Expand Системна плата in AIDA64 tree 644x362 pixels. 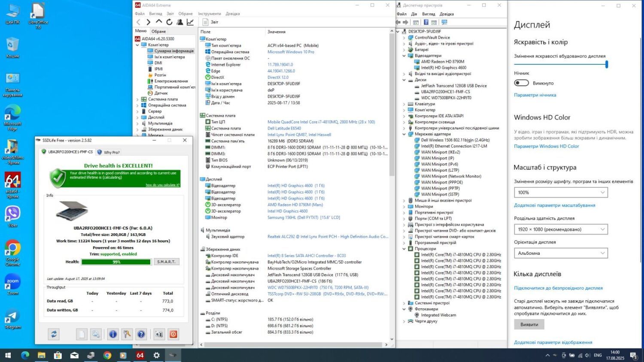(138, 99)
